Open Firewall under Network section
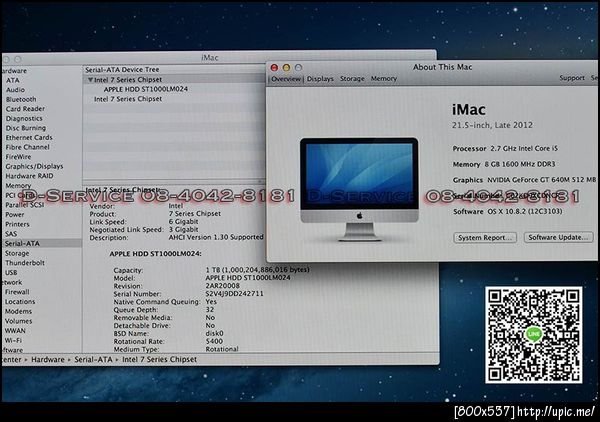This screenshot has width=600, height=422. 17,292
